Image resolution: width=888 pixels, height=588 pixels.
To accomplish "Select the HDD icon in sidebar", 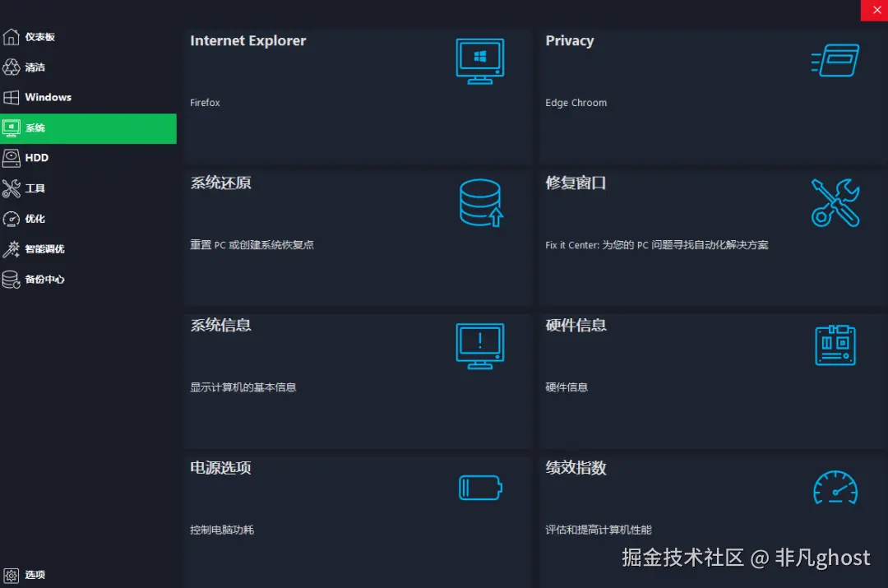I will click(x=11, y=158).
